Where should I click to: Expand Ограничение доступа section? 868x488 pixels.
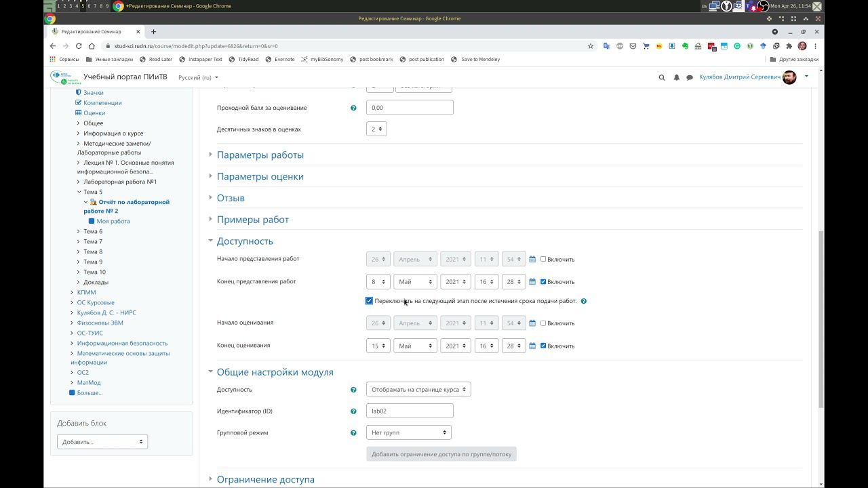tap(266, 480)
